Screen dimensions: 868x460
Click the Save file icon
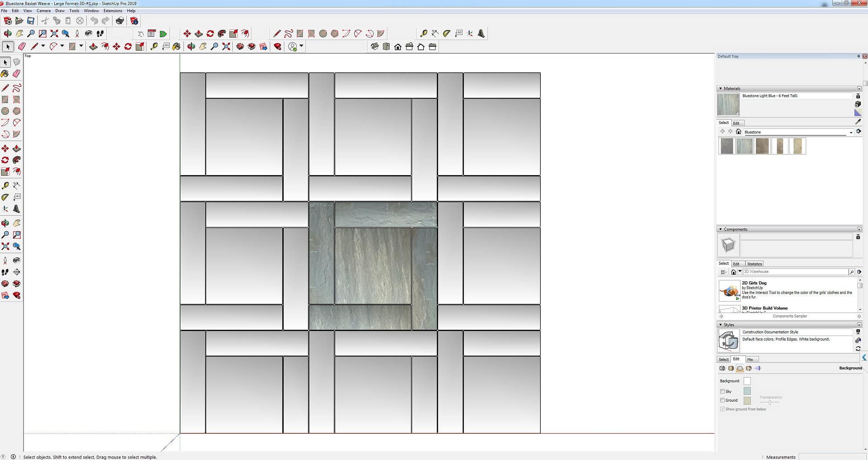pos(31,21)
